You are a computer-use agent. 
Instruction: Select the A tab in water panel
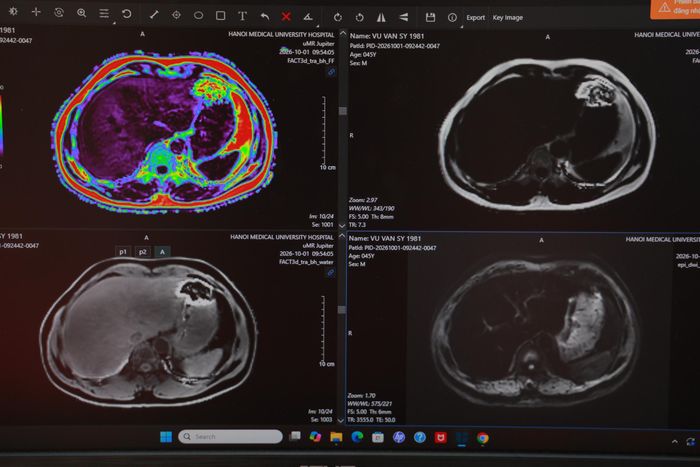coord(162,252)
